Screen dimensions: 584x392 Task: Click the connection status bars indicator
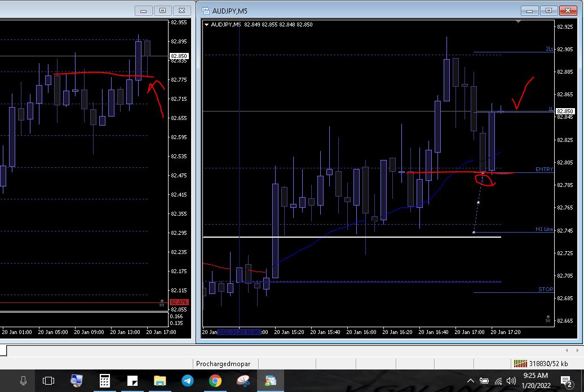[x=520, y=363]
